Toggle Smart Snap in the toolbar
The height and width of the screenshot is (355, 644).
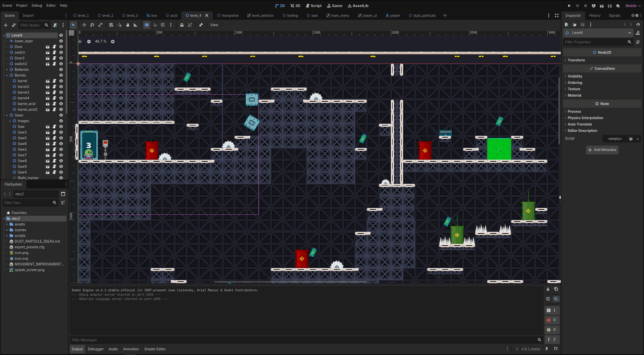click(155, 25)
